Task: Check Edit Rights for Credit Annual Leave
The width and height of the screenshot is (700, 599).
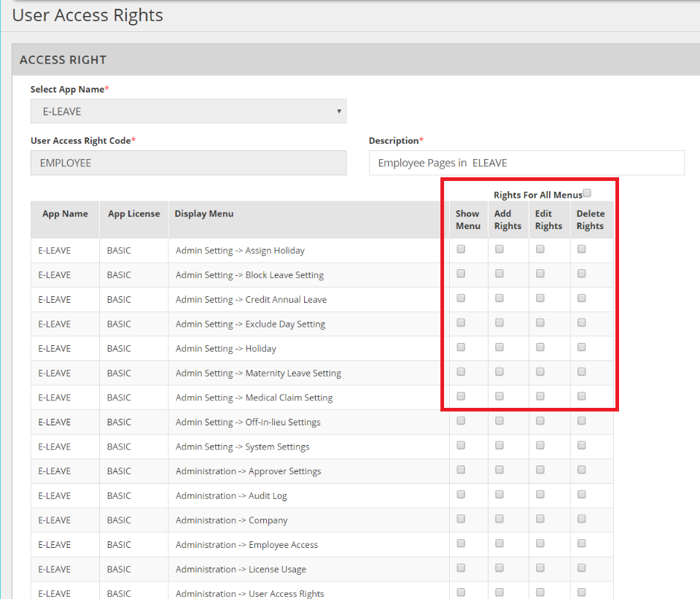Action: (540, 298)
